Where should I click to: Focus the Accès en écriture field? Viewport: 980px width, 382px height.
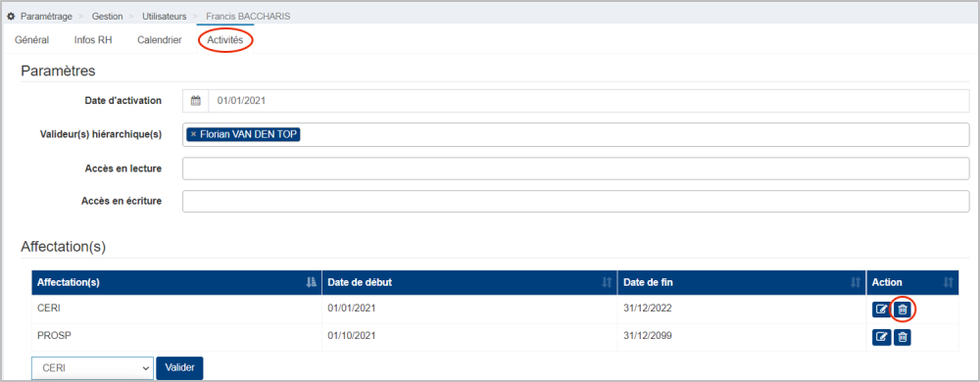point(575,201)
